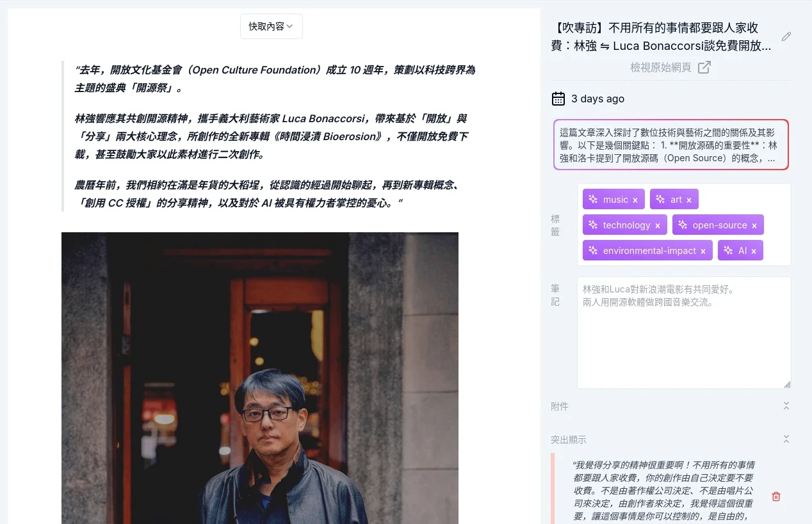Click the pencil icon to edit the title

(x=786, y=36)
